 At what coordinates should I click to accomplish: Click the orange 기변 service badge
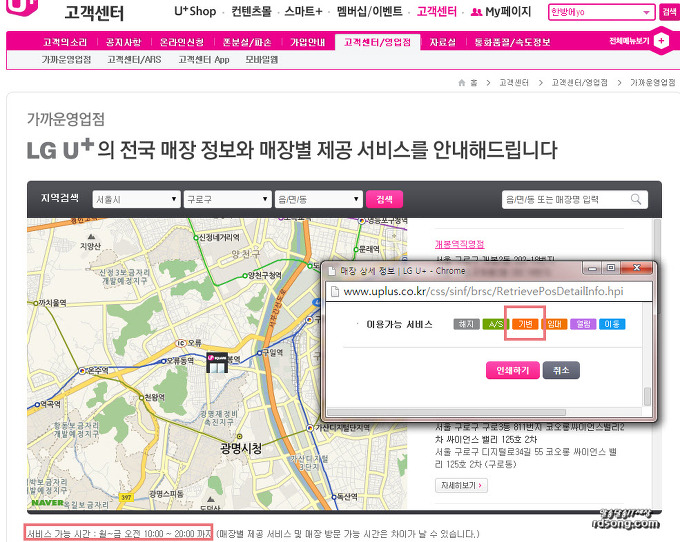tap(525, 324)
